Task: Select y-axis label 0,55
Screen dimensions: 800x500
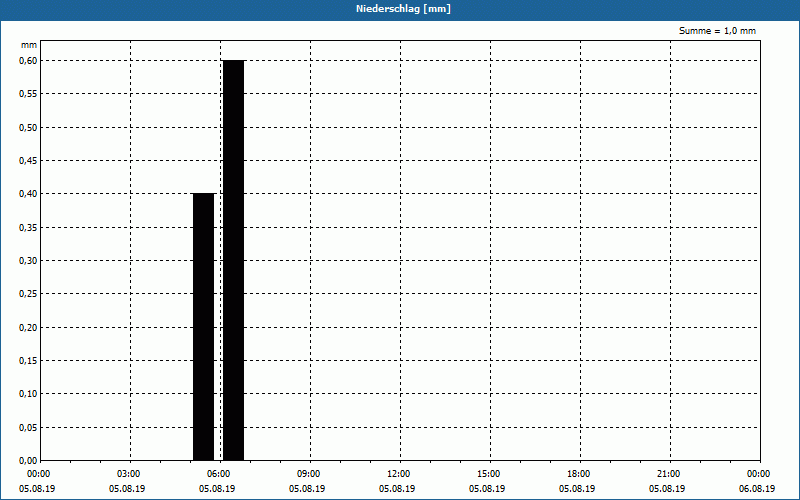Action: tap(28, 94)
